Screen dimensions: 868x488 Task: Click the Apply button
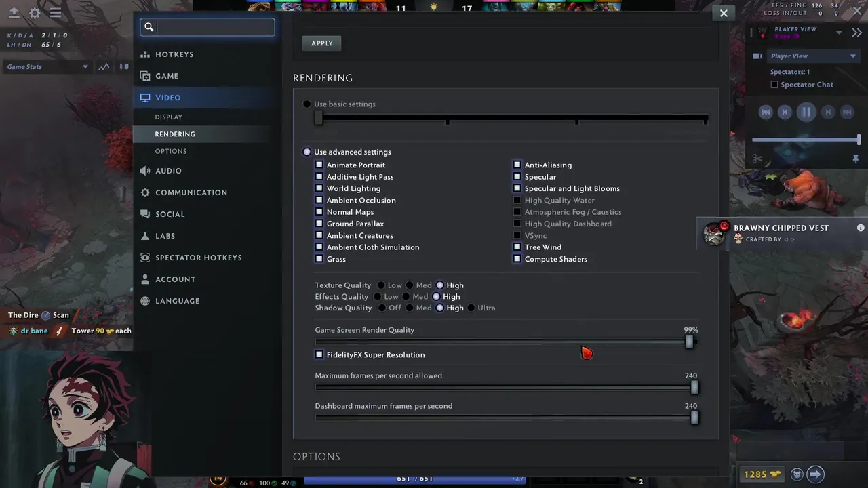click(x=322, y=43)
